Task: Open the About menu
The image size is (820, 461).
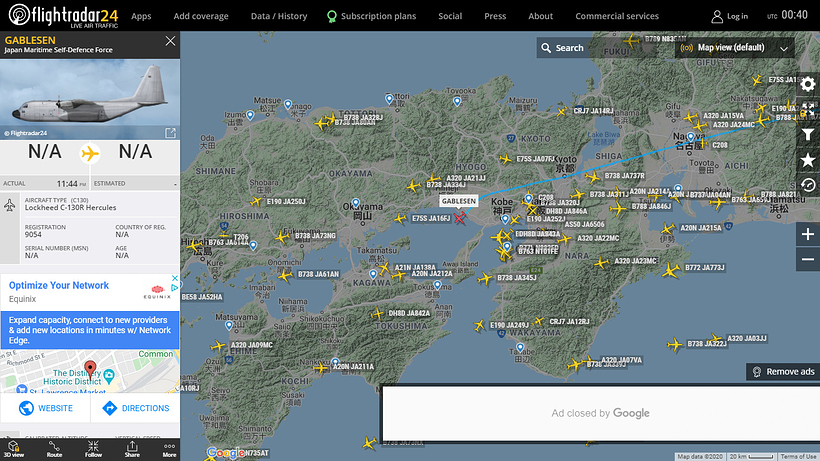Action: (540, 16)
